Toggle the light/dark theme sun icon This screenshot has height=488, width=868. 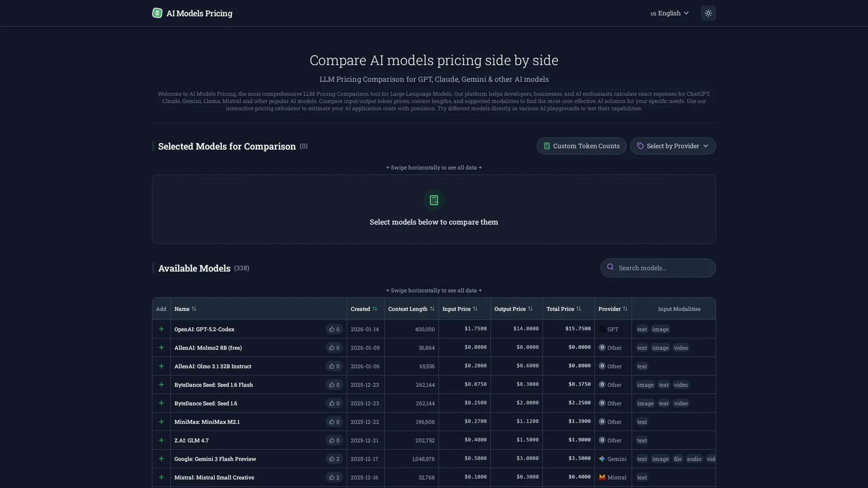tap(708, 13)
